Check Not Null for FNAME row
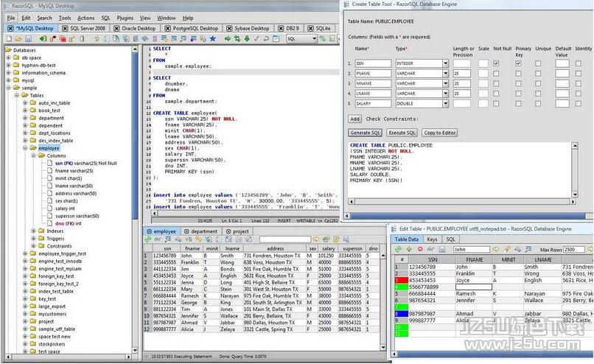 coord(496,74)
